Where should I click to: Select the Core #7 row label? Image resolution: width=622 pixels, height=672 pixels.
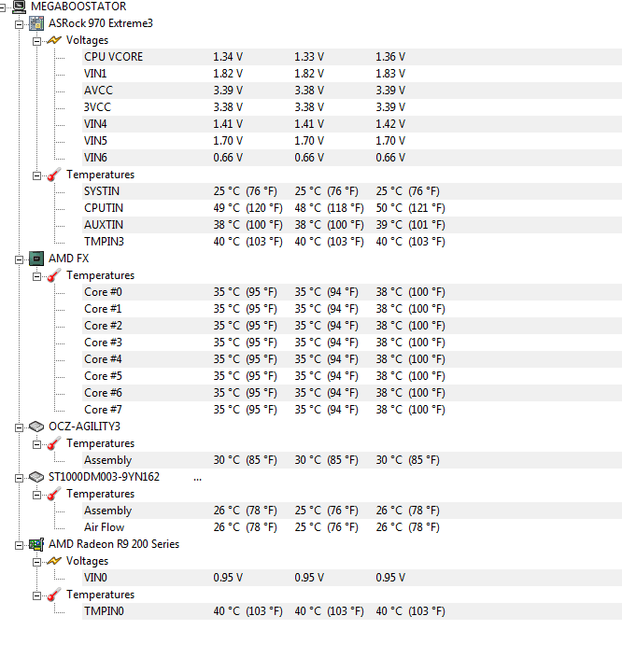pos(103,410)
